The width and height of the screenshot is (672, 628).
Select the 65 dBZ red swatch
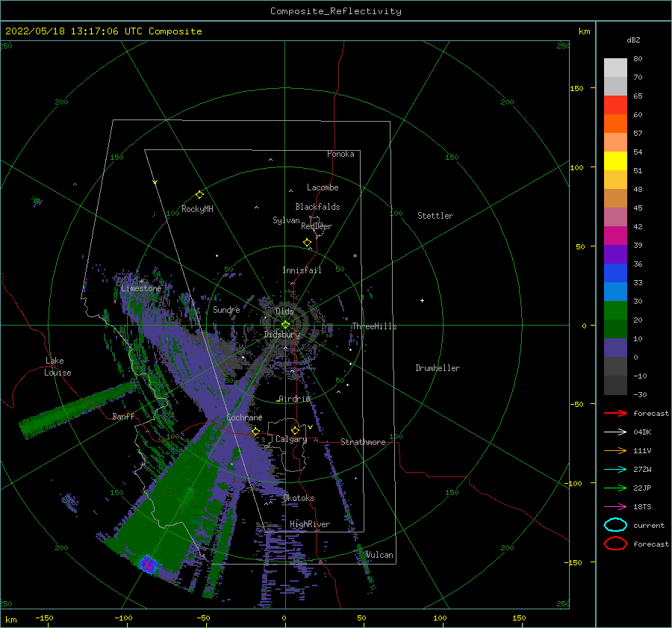coord(615,105)
